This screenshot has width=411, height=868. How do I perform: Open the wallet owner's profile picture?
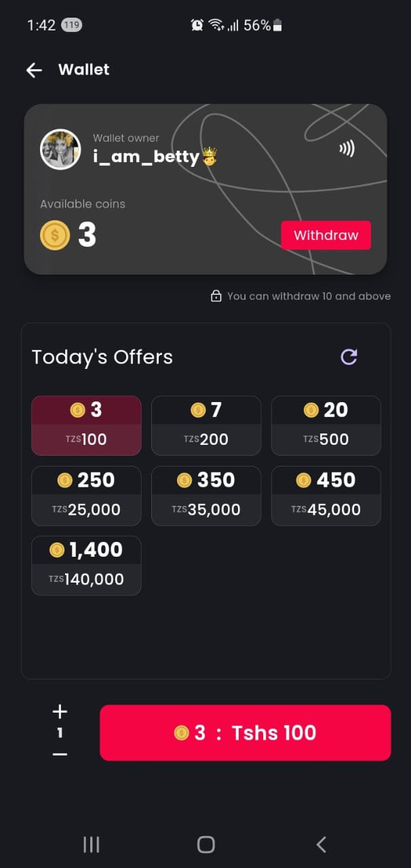coord(60,149)
